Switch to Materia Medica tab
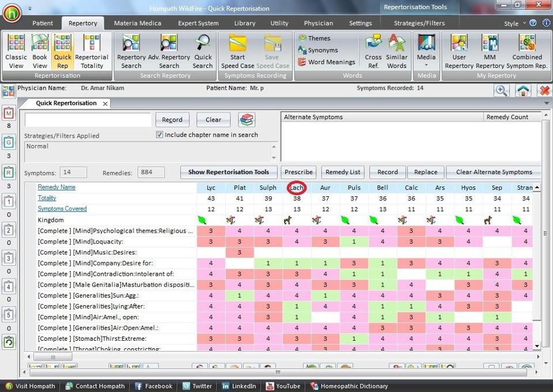 pyautogui.click(x=138, y=23)
